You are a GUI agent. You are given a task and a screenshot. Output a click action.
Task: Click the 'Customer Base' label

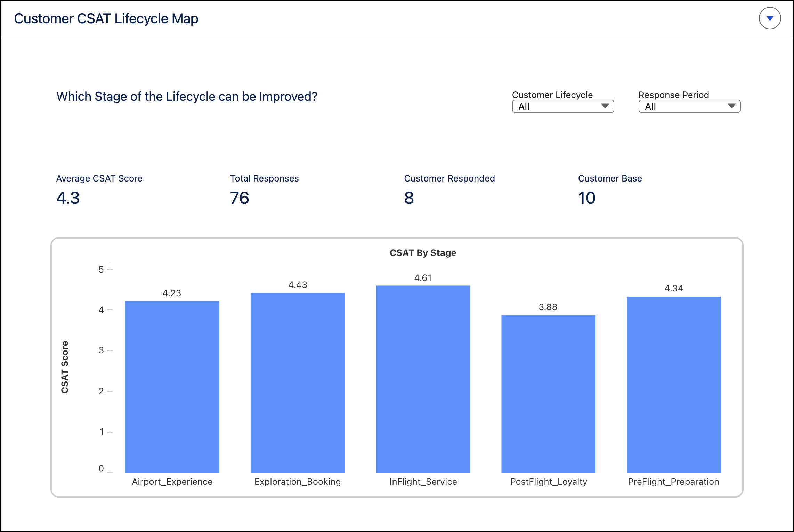[610, 178]
